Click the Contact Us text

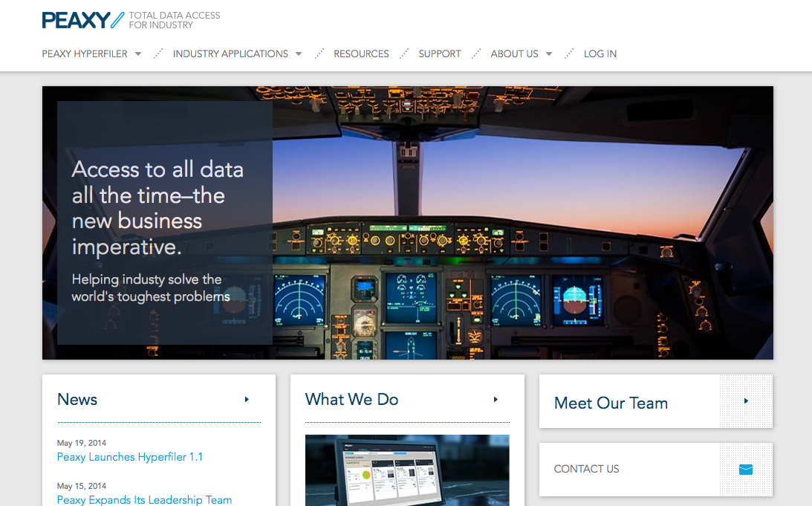[x=586, y=470]
